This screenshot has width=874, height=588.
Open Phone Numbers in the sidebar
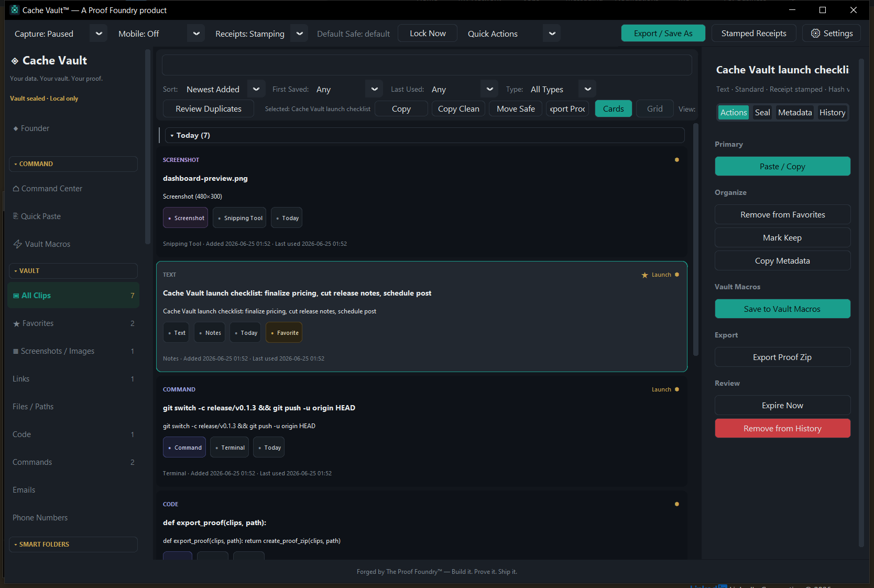pyautogui.click(x=73, y=518)
